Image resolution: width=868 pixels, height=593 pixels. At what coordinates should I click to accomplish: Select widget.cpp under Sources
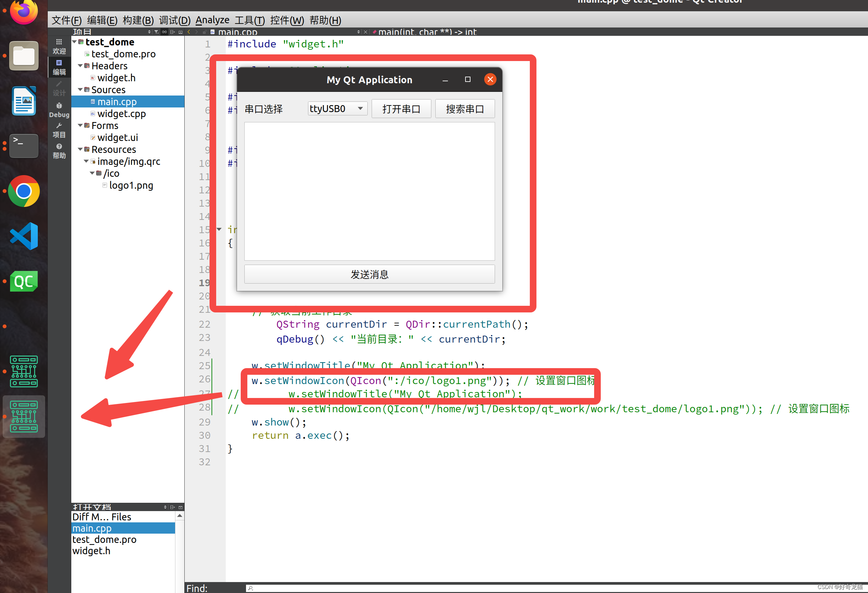[121, 114]
